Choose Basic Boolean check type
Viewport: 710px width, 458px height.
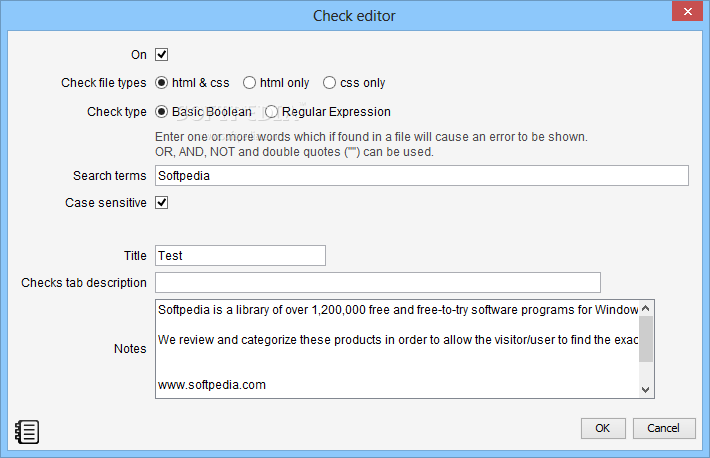point(161,111)
